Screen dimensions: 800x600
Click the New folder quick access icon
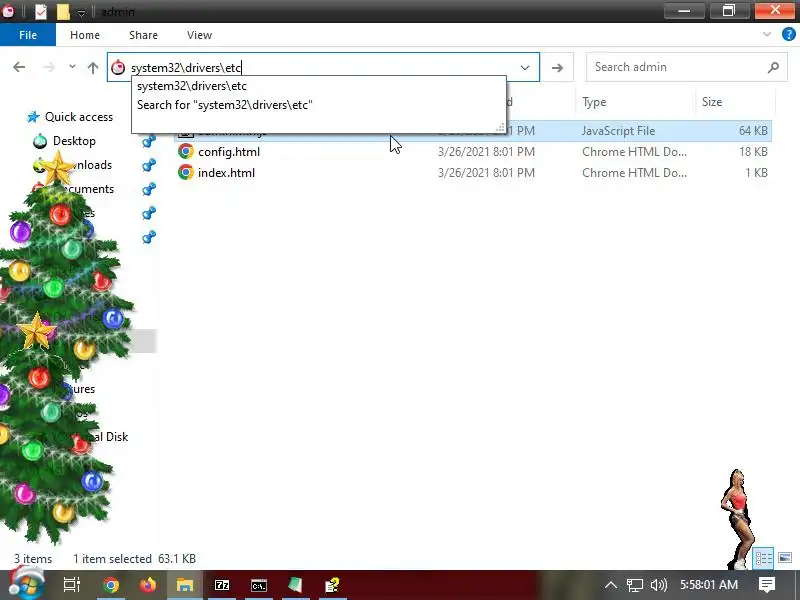(x=63, y=11)
